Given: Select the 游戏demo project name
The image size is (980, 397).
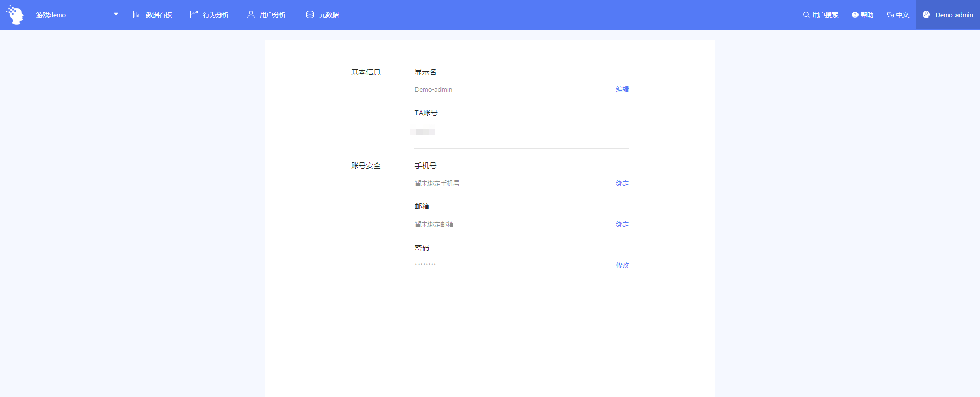Looking at the screenshot, I should coord(51,15).
